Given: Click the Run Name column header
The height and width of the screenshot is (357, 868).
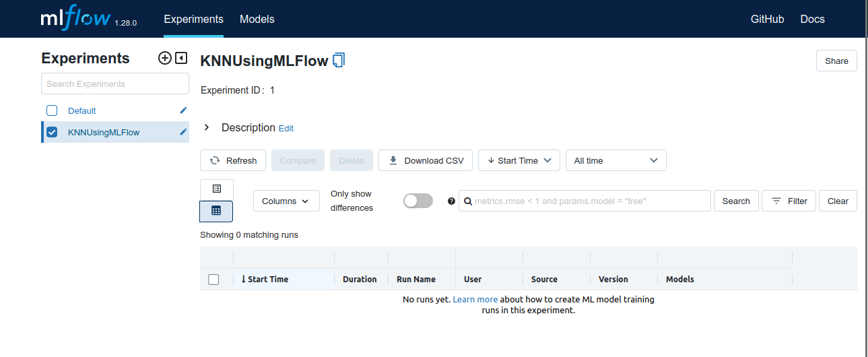Looking at the screenshot, I should click(416, 279).
